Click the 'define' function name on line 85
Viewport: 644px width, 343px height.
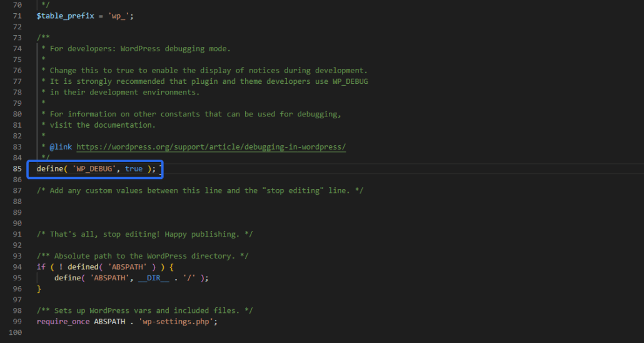[x=49, y=168]
